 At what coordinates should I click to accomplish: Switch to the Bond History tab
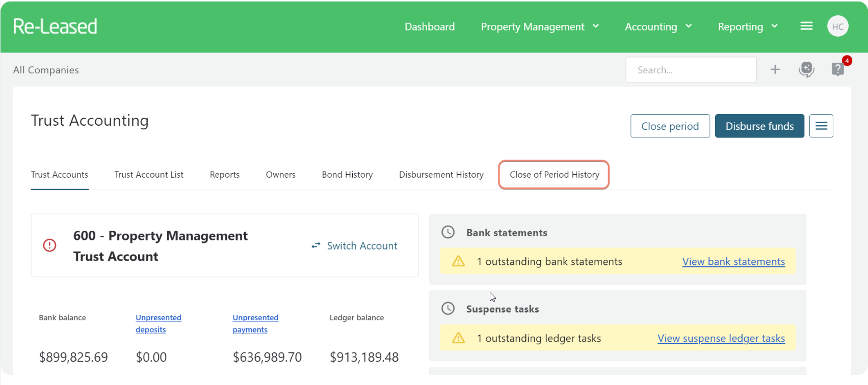coord(348,175)
